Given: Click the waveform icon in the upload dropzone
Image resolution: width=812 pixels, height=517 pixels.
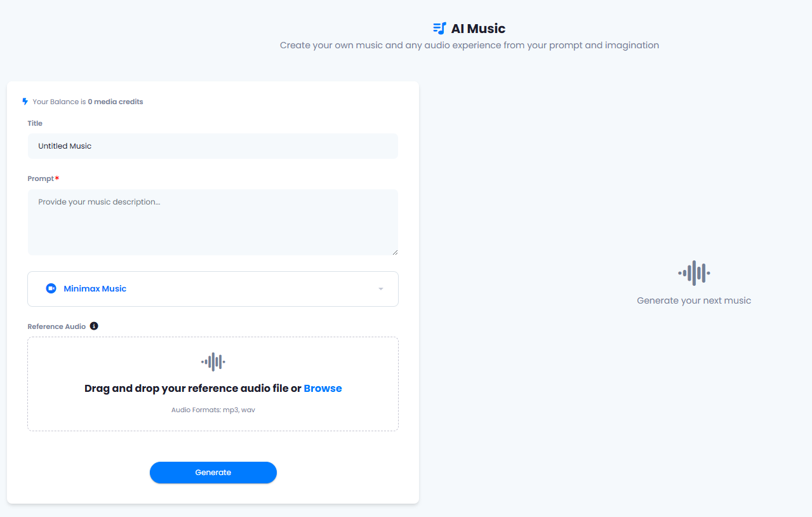Looking at the screenshot, I should tap(213, 362).
